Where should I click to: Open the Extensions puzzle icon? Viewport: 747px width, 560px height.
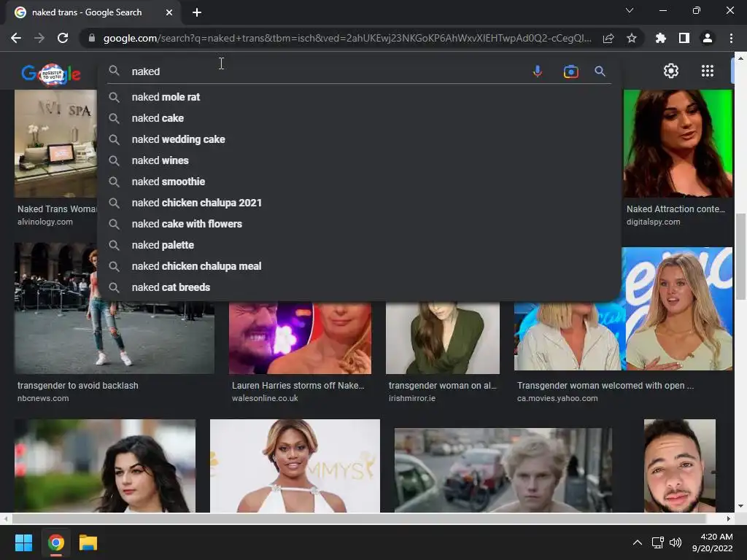click(x=661, y=38)
